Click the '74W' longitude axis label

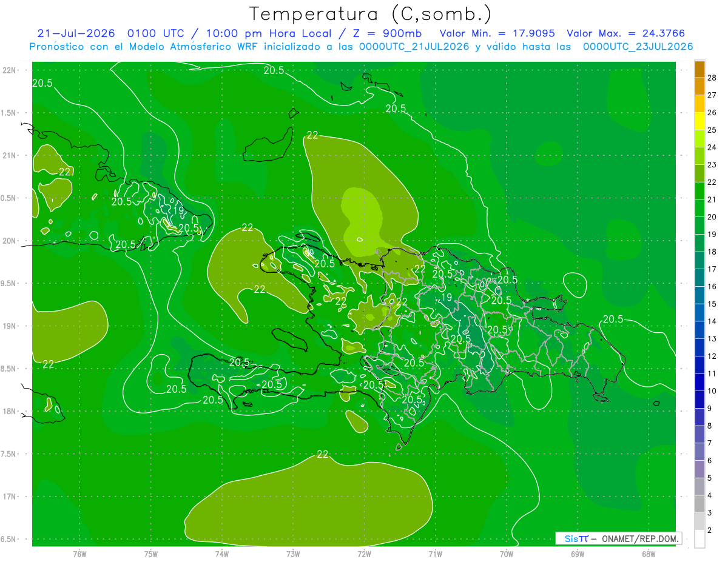coord(222,554)
